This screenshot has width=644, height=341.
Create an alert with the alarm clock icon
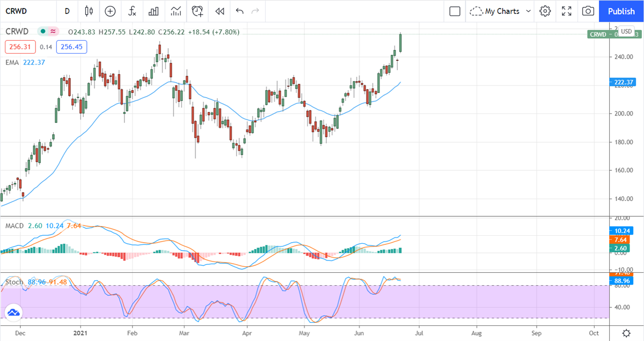197,11
